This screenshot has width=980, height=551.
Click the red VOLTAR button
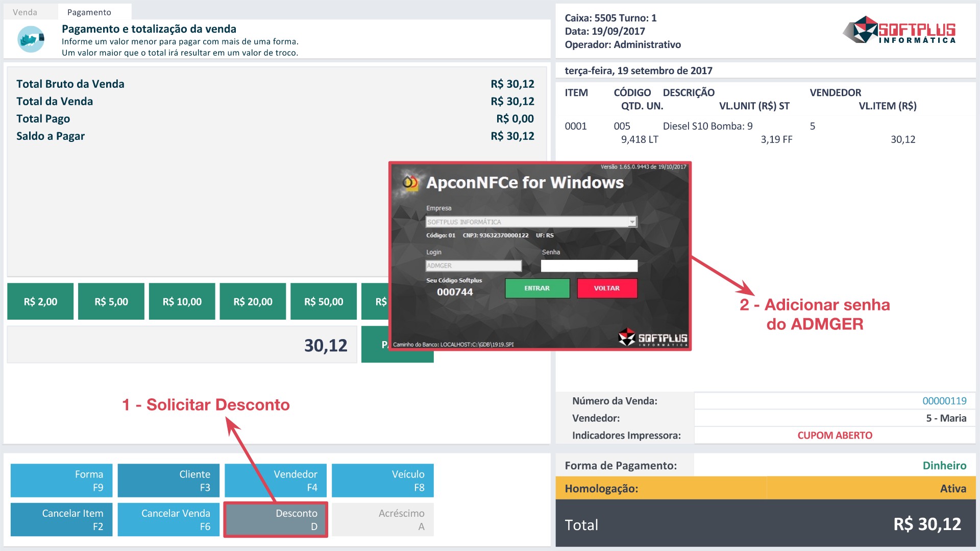click(607, 288)
